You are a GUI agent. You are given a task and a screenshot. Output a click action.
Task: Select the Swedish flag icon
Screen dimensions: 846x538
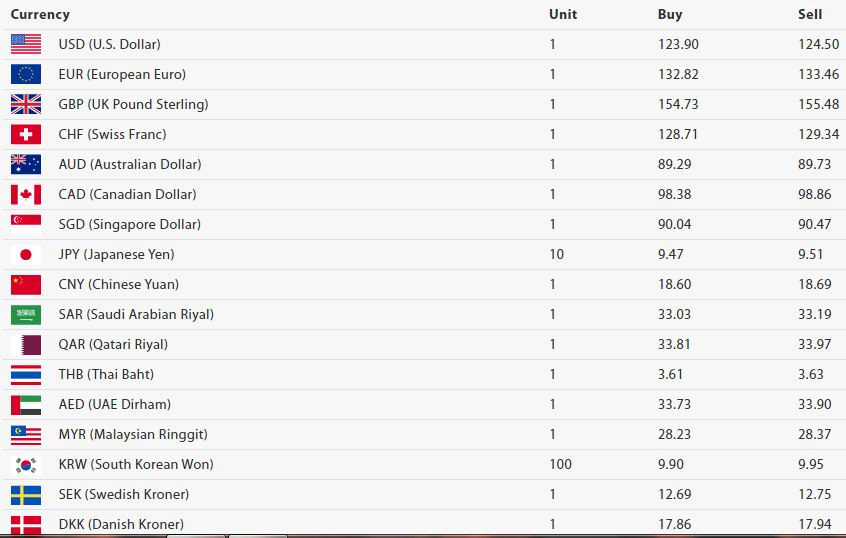coord(26,494)
